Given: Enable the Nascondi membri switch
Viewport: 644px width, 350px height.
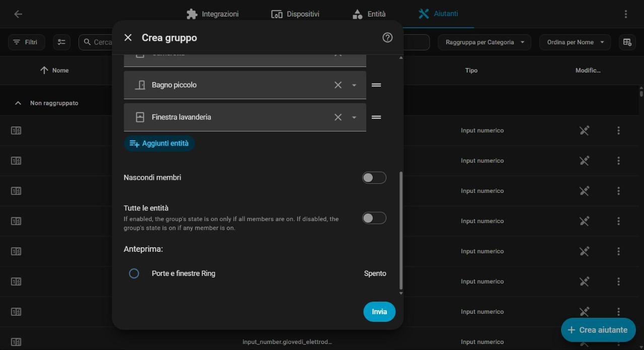Looking at the screenshot, I should pos(374,178).
